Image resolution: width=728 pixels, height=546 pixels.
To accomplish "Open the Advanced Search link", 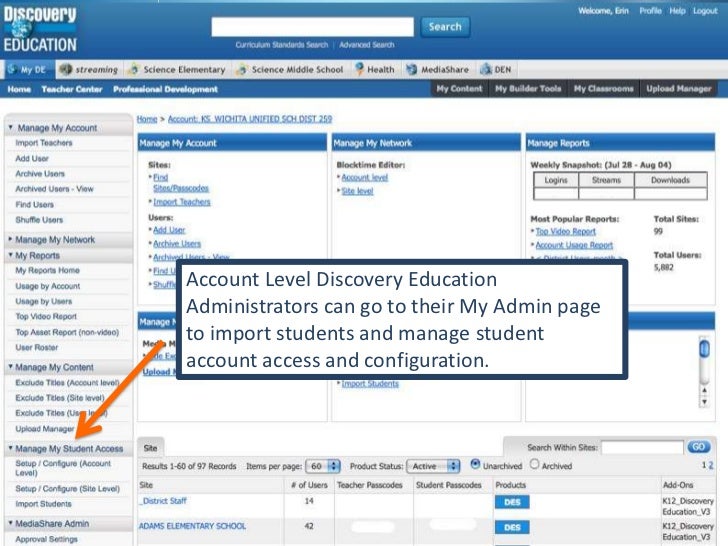I will [366, 45].
